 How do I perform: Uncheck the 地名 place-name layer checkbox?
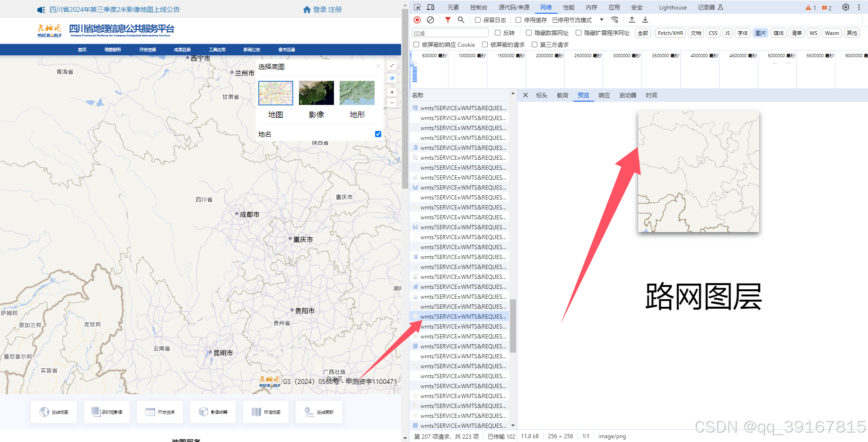[378, 134]
